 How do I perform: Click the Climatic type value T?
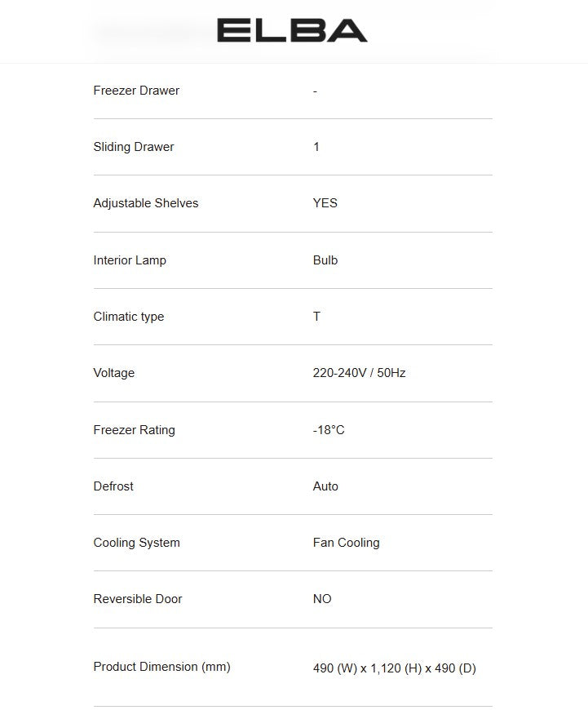(316, 317)
